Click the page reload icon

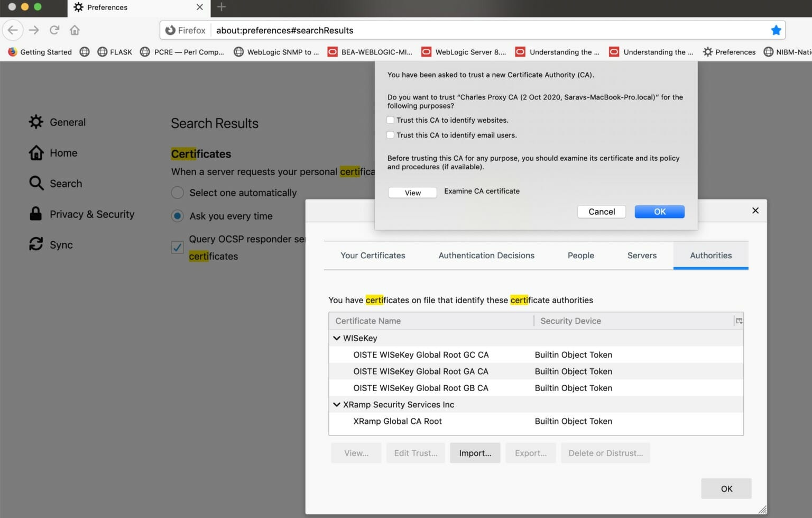click(54, 30)
